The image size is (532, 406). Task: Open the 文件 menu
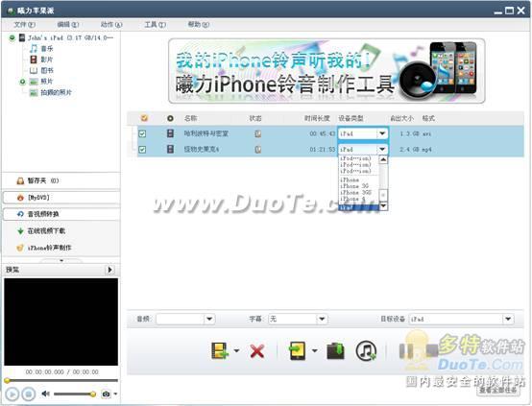pyautogui.click(x=24, y=24)
